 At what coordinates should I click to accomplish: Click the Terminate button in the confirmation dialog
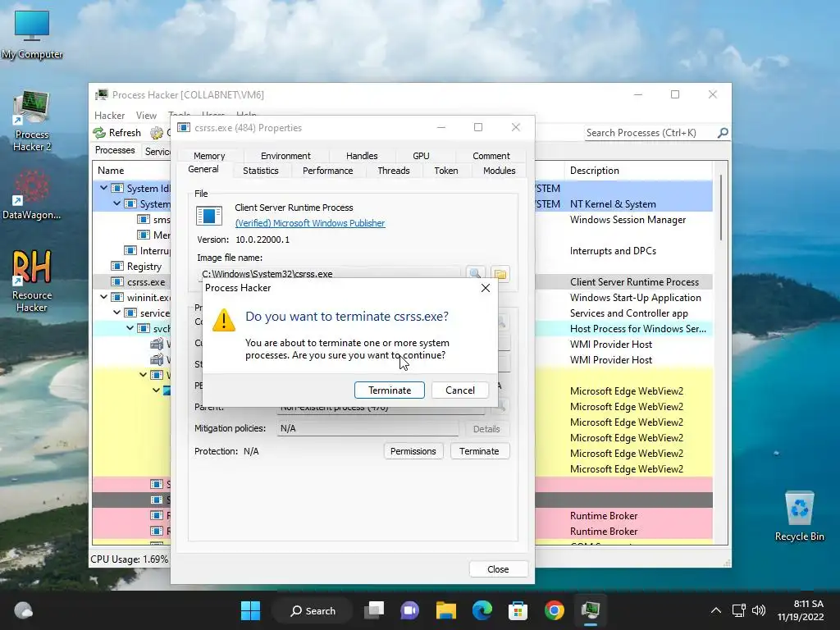point(390,390)
